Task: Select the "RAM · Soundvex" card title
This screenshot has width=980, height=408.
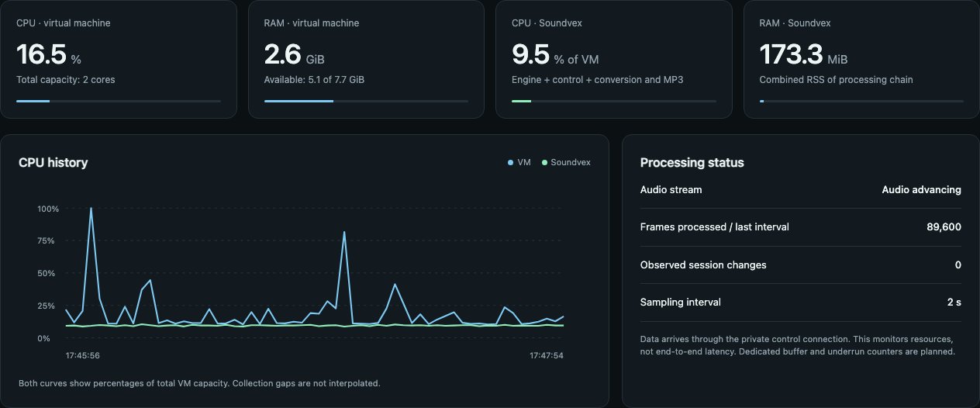Action: point(795,23)
